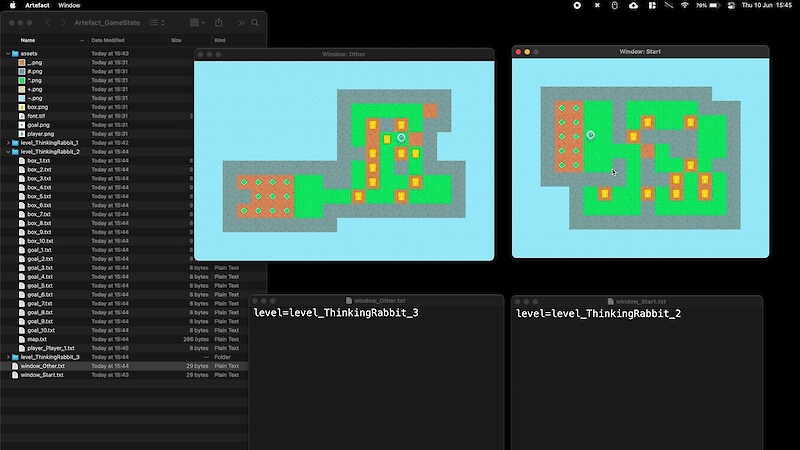Viewport: 800px width, 450px height.
Task: Click text in window_Other.txt editor
Action: point(336,313)
